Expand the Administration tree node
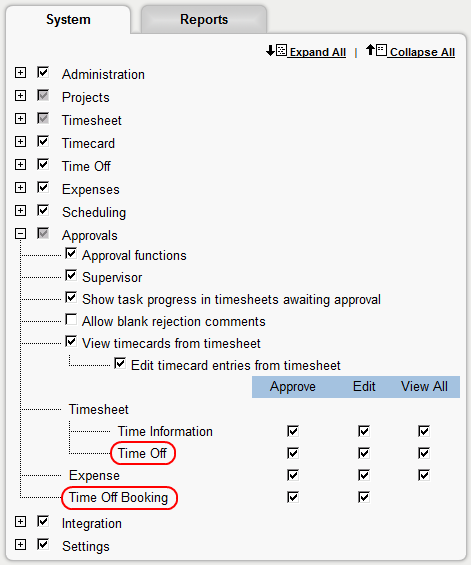 21,73
